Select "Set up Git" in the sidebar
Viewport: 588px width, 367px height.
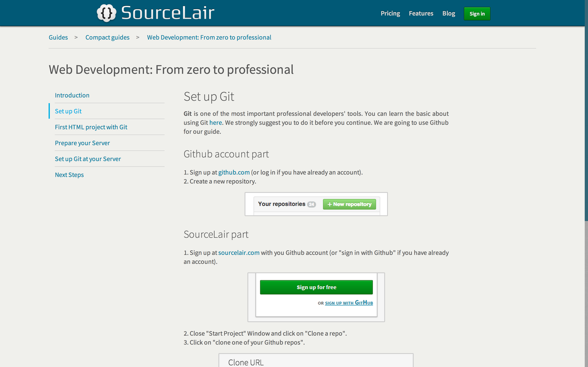(x=68, y=111)
